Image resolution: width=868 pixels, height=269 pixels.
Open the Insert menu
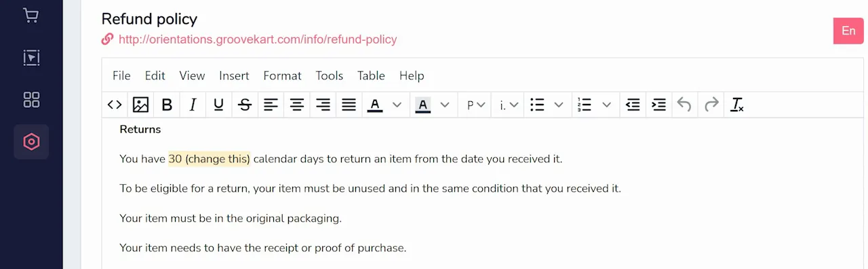[x=234, y=75]
